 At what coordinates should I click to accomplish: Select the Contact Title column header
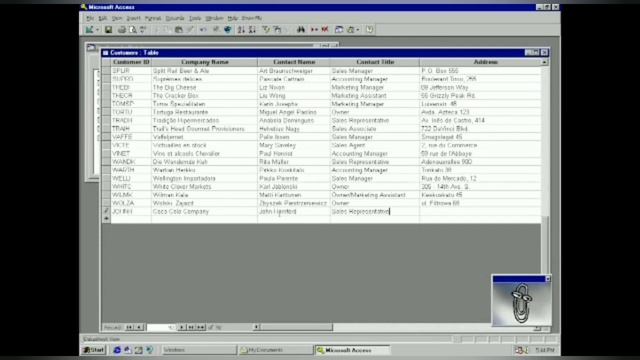pyautogui.click(x=375, y=62)
